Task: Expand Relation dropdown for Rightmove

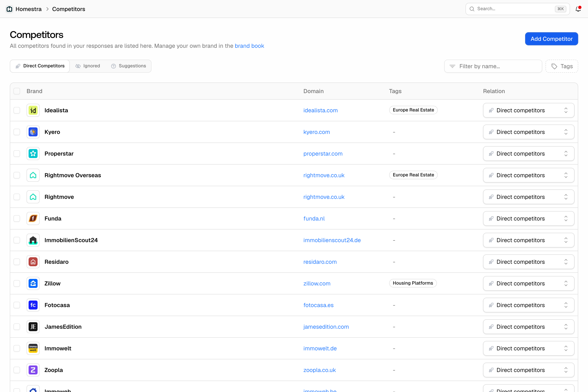Action: (529, 197)
